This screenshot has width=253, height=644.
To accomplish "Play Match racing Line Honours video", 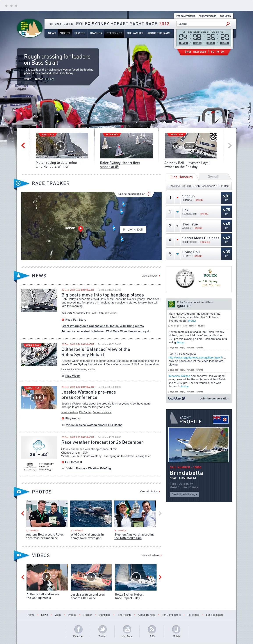I will click(x=61, y=146).
